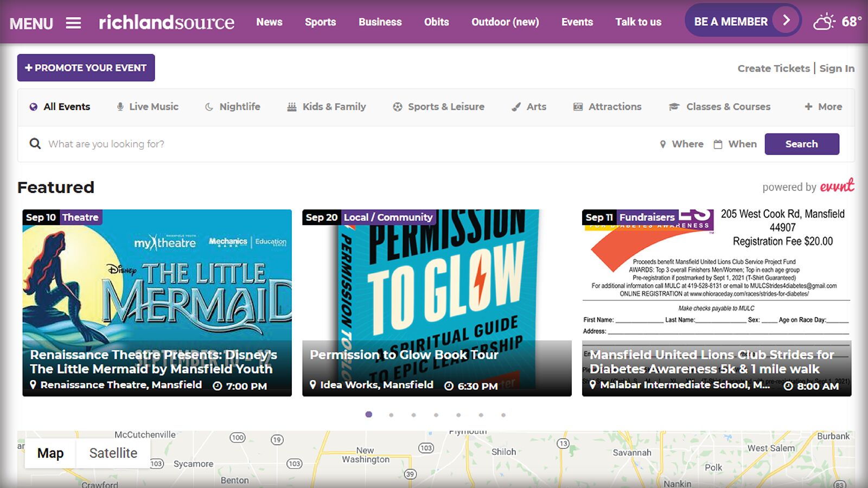Click the weather cloud-sun icon
The height and width of the screenshot is (488, 868).
(x=824, y=22)
